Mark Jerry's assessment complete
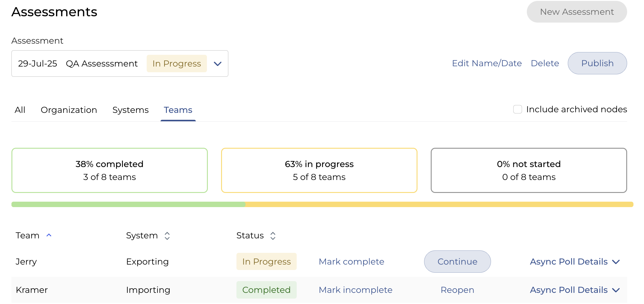 click(351, 262)
